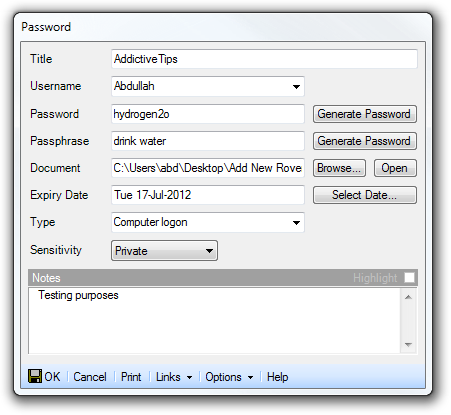Generate a password for the Password field
Viewport: 451px width, 415px height.
point(365,114)
